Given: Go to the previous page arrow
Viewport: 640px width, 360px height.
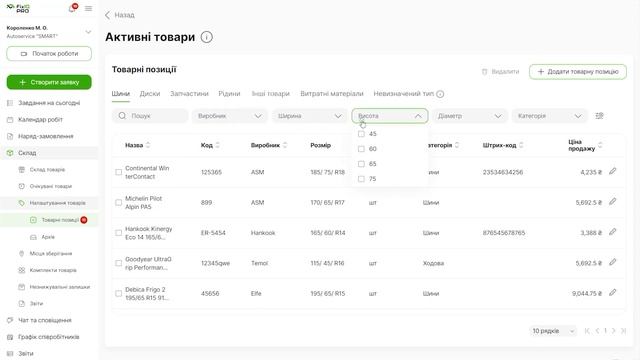Looking at the screenshot, I should (597, 331).
